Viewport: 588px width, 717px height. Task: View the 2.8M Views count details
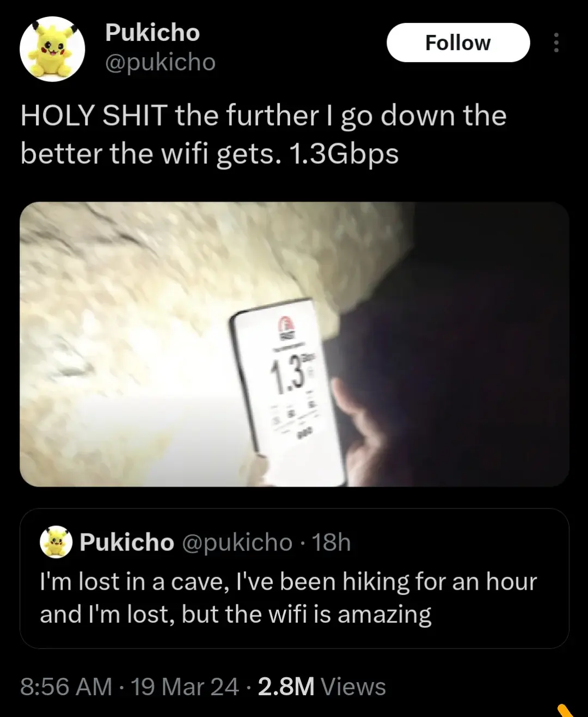[322, 687]
